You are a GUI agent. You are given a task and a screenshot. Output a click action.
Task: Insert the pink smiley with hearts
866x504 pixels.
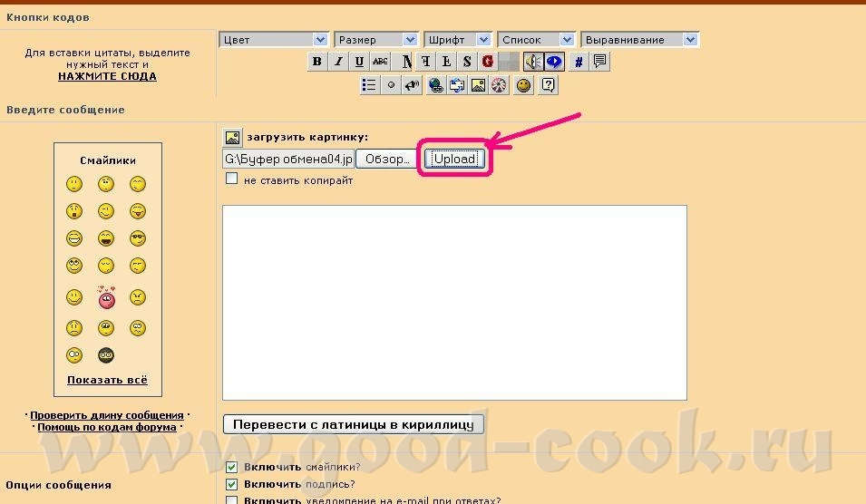(107, 297)
